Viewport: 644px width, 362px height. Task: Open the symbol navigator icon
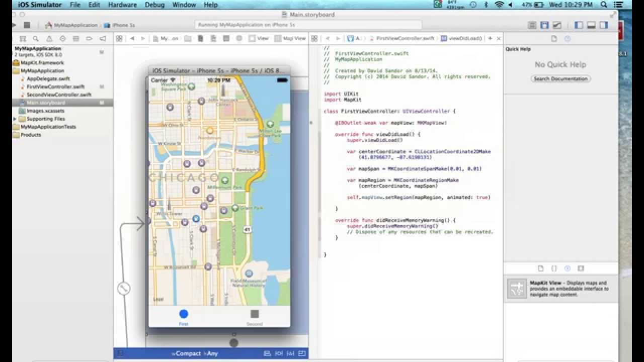point(23,39)
